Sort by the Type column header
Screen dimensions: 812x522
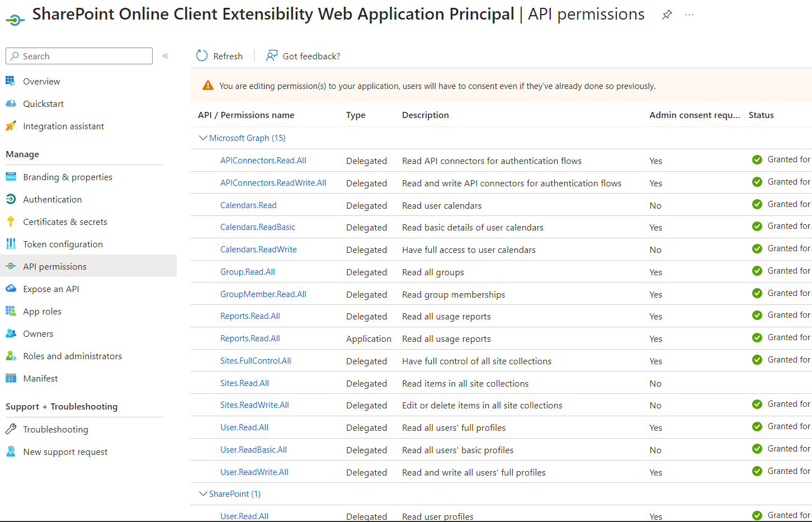coord(356,115)
